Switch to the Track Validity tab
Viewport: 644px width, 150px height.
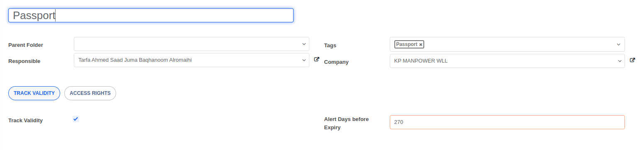coord(34,93)
